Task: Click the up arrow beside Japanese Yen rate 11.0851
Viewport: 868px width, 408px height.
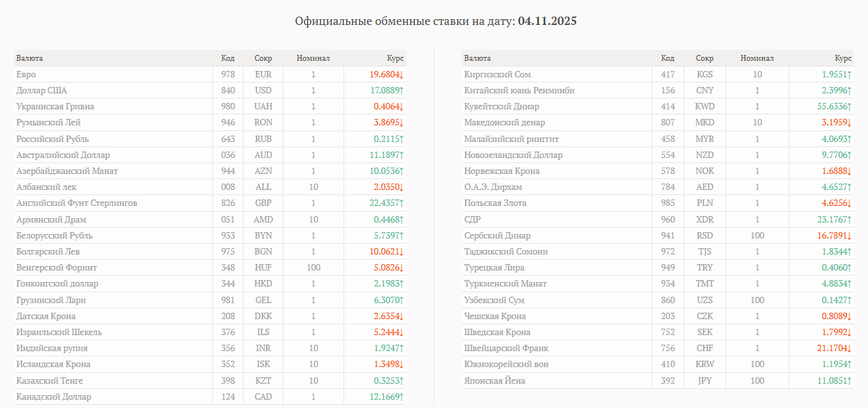Action: tap(850, 381)
